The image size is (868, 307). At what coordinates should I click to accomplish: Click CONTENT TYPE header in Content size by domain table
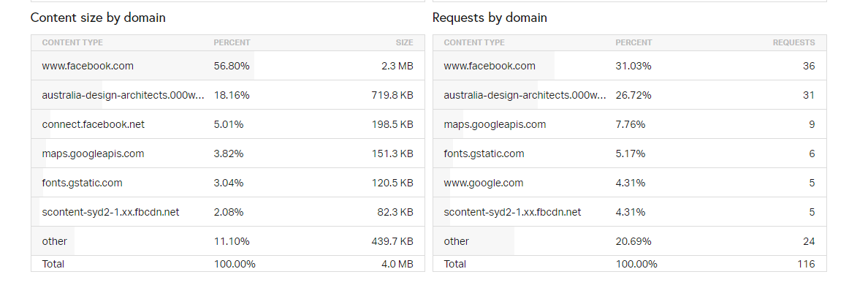pos(72,42)
